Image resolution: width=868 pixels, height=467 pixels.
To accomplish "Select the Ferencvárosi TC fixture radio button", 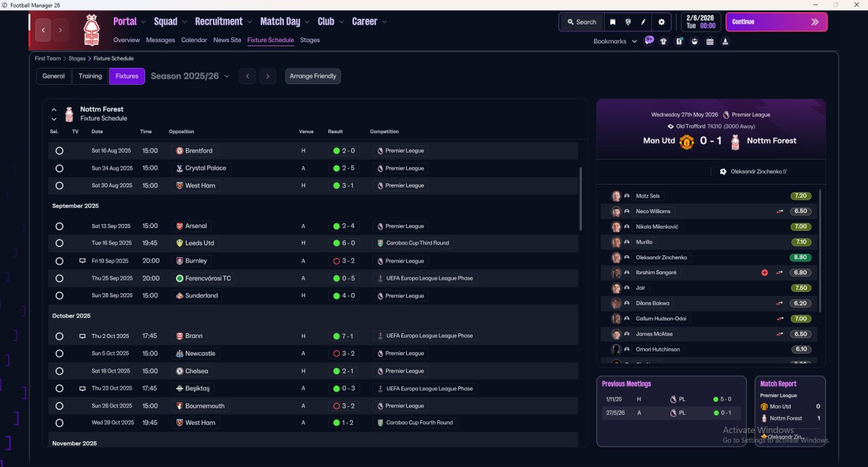I will (x=59, y=278).
